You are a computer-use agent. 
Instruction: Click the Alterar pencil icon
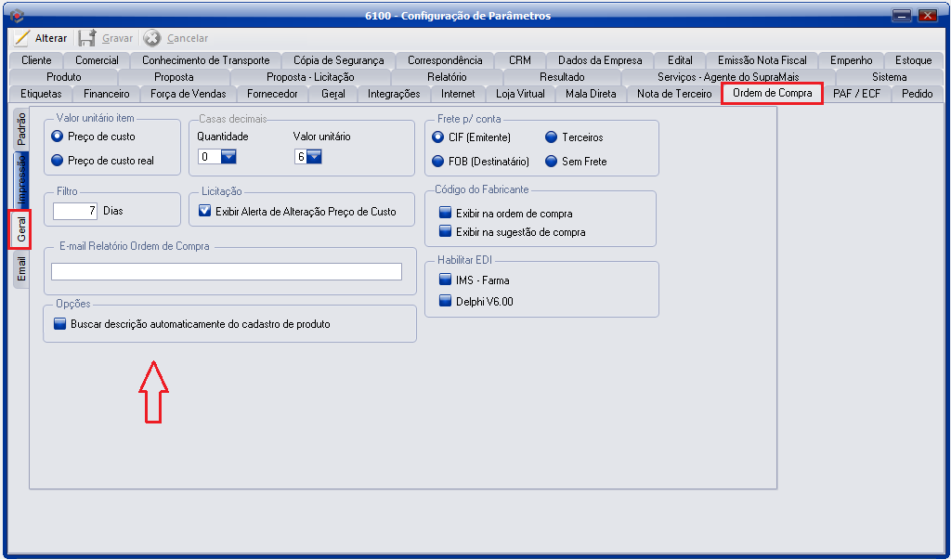22,38
